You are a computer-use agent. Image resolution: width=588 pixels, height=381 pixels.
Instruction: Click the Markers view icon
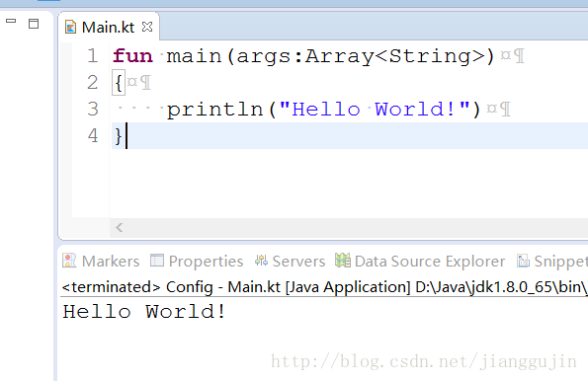[x=69, y=261]
